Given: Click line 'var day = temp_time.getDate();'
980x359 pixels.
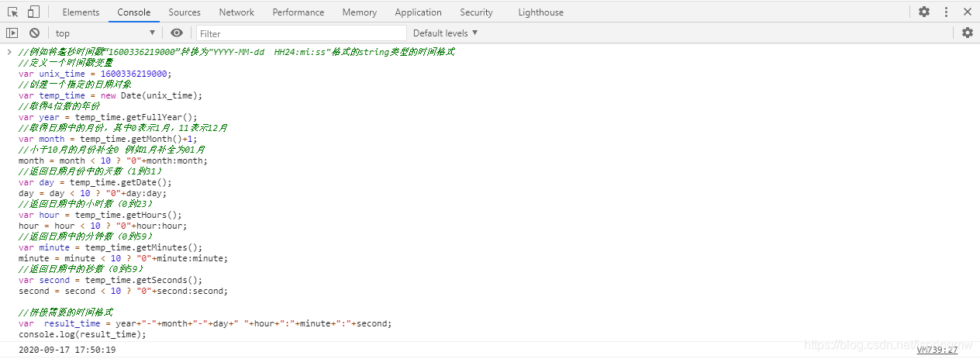Looking at the screenshot, I should point(95,182).
